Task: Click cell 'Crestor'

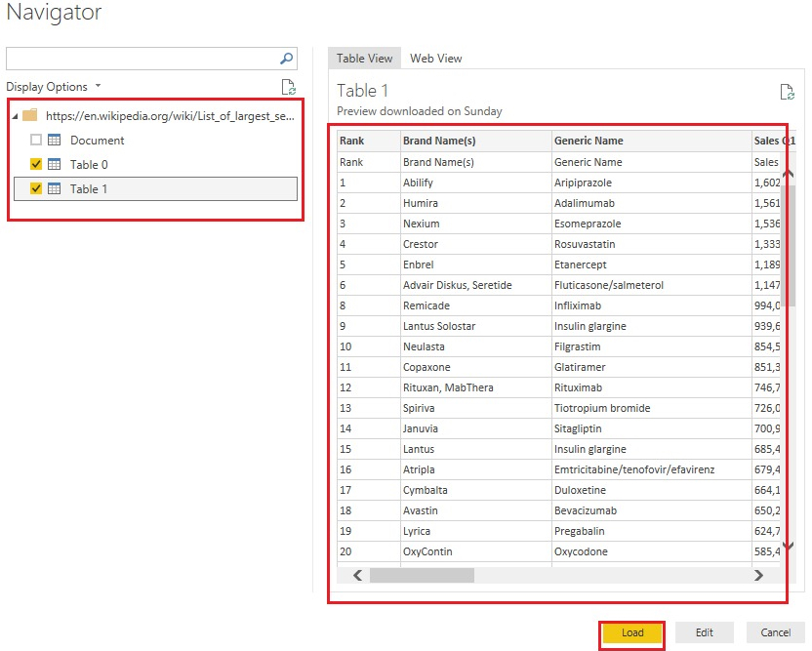Action: pos(476,244)
